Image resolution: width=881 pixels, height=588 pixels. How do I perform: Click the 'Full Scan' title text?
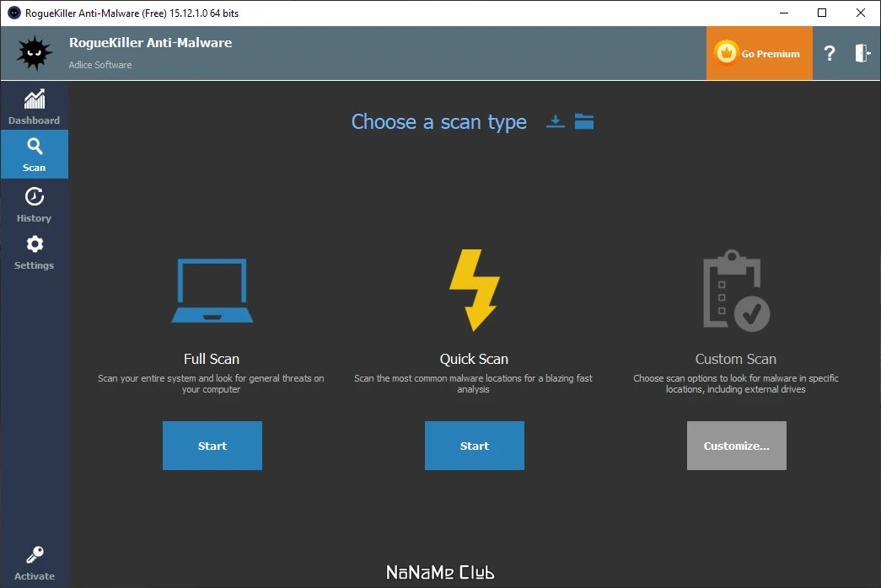coord(212,359)
